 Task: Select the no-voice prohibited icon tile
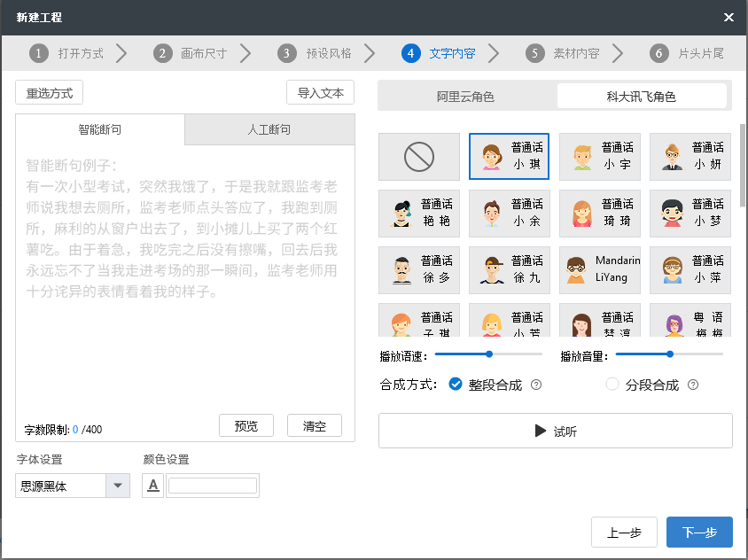(419, 157)
